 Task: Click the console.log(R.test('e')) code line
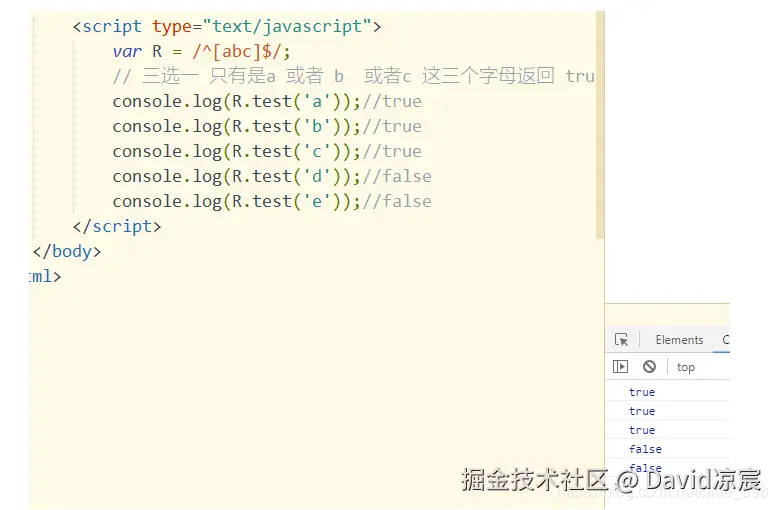[x=272, y=201]
